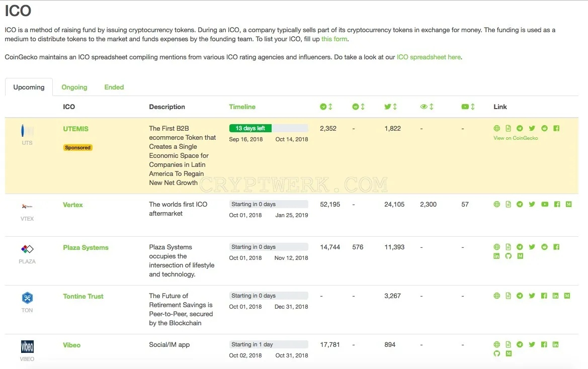The height and width of the screenshot is (369, 588).
Task: Open the Plaza Systems Facebook icon
Action: click(556, 247)
